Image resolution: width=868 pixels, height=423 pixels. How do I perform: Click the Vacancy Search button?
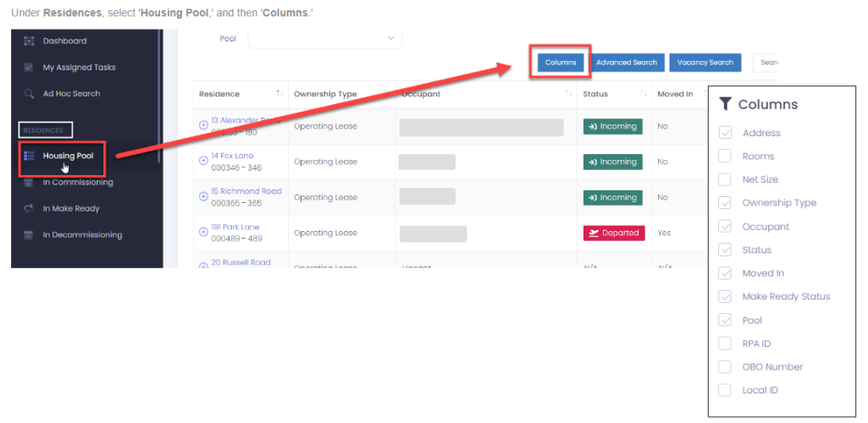[x=705, y=63]
